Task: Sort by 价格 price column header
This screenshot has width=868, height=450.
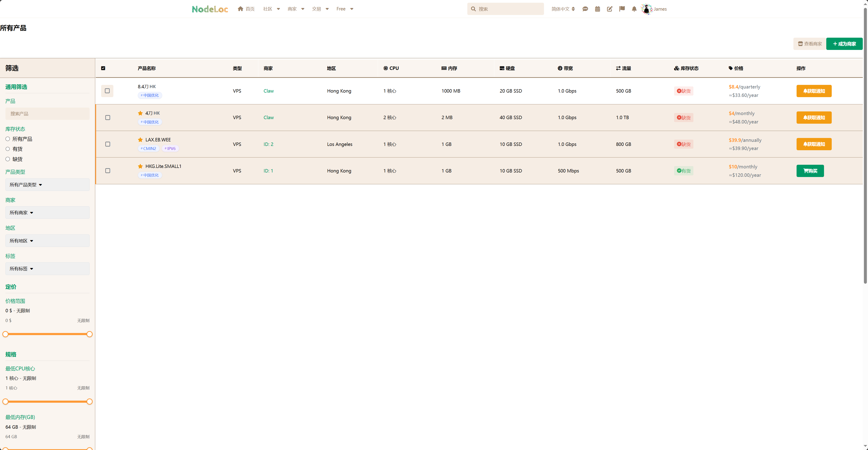Action: [x=736, y=68]
